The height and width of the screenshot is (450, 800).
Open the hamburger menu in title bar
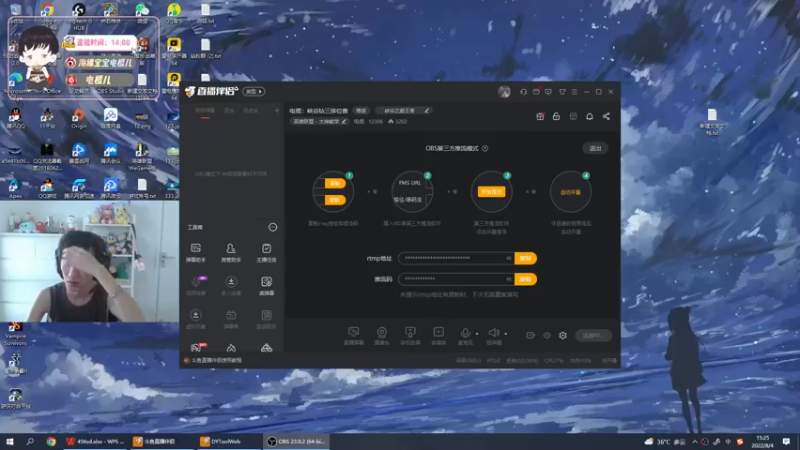pyautogui.click(x=574, y=92)
